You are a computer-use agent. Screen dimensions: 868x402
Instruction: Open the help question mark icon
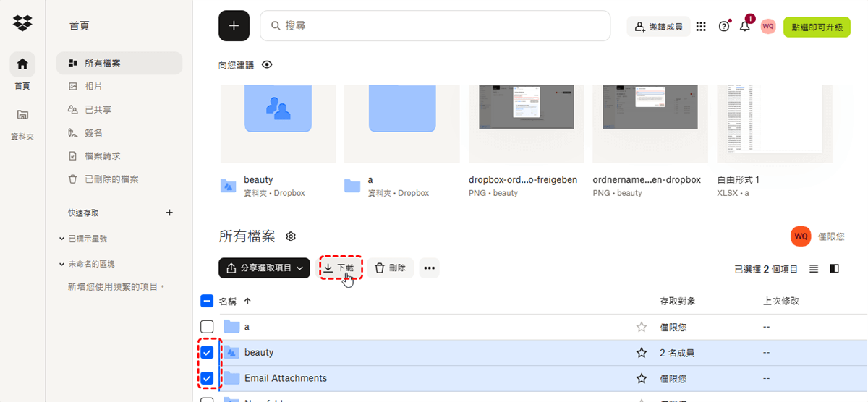coord(724,27)
